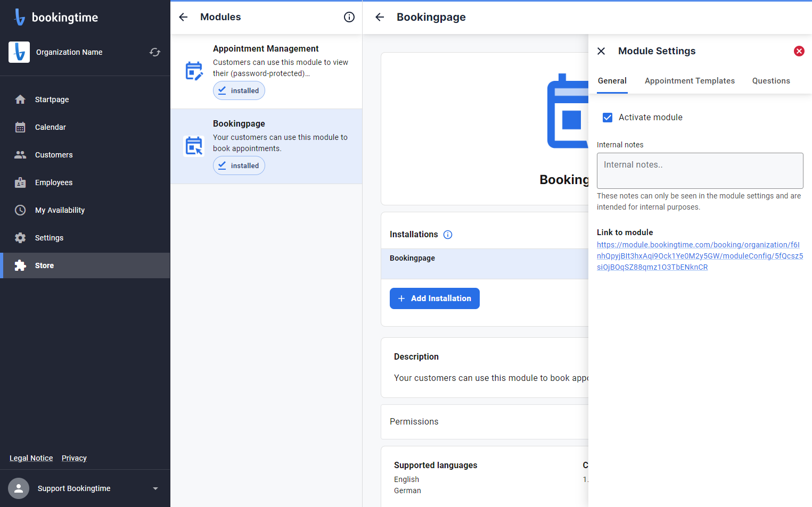Go back using the Modules back arrow

point(183,17)
